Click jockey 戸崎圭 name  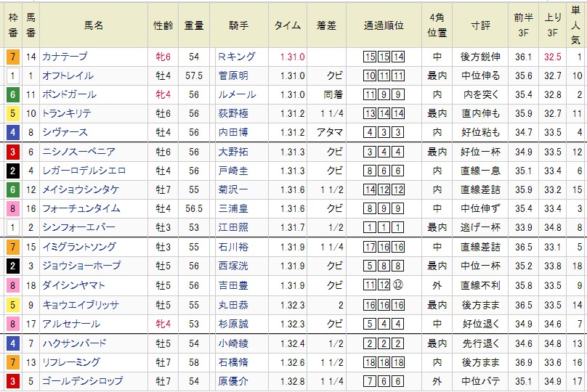[x=233, y=171]
